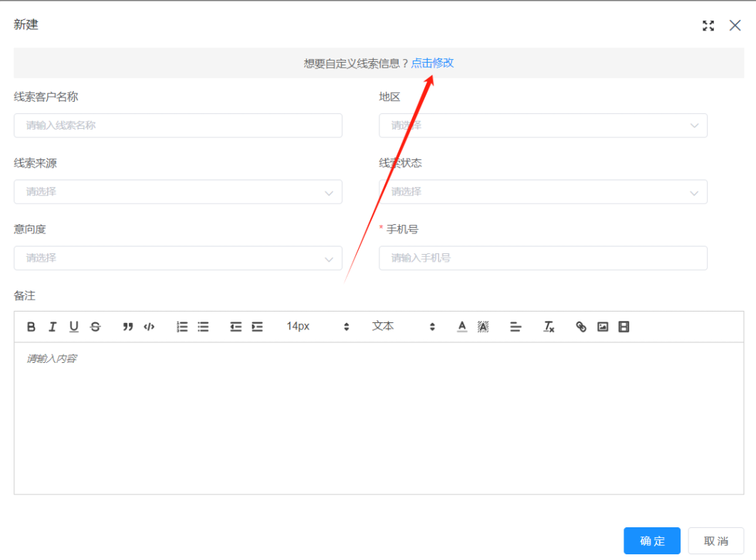This screenshot has height=560, width=756.
Task: Toggle bold formatting in the remarks editor
Action: [x=31, y=327]
